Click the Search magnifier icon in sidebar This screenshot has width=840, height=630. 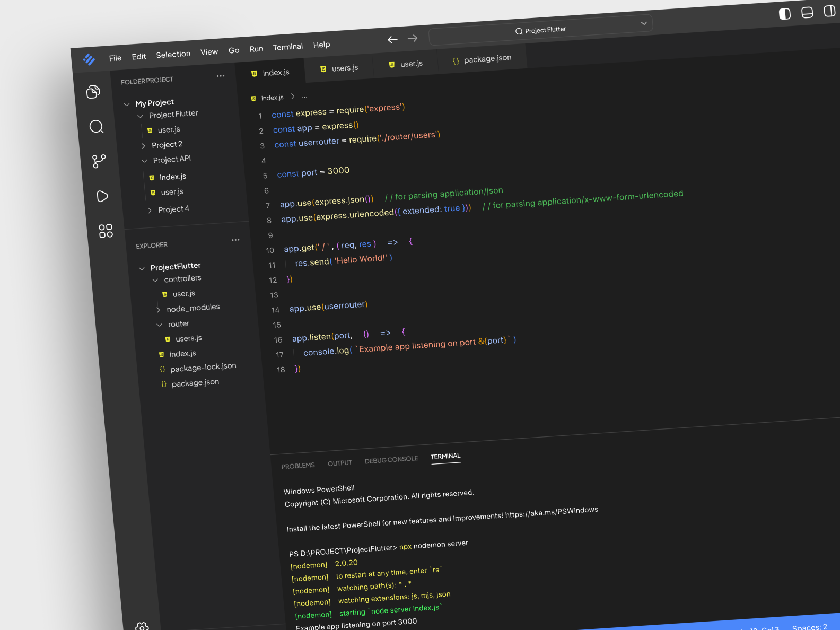[x=97, y=127]
